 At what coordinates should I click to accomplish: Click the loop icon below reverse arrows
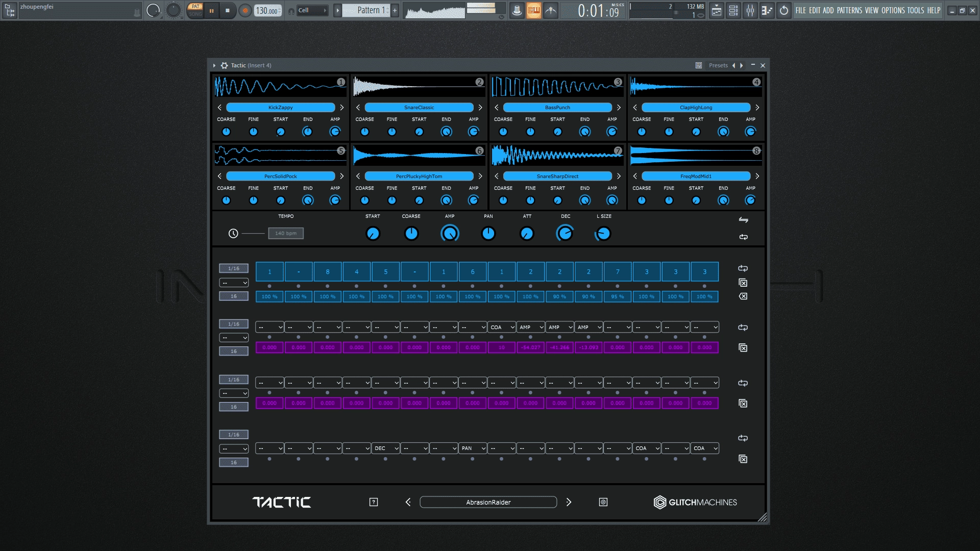click(x=744, y=237)
